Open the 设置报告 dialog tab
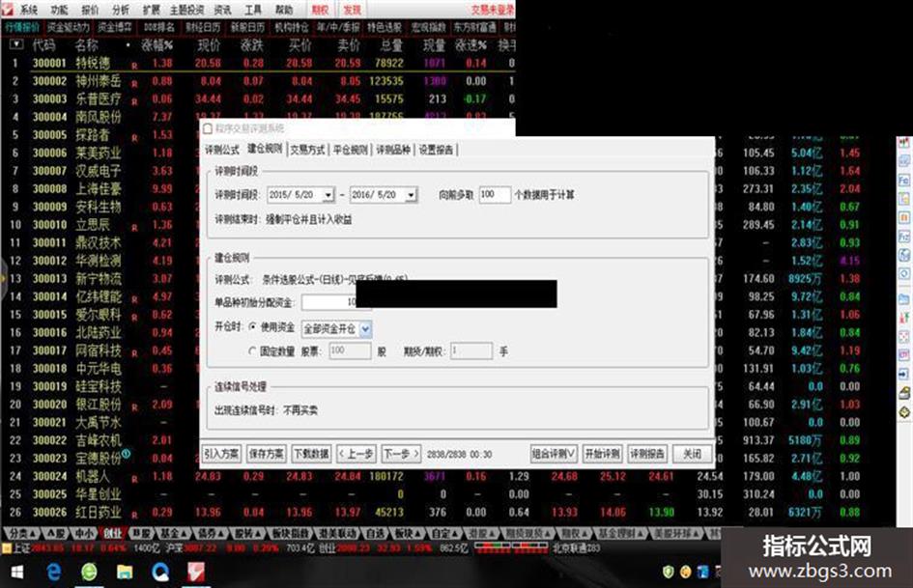The image size is (913, 588). coord(436,150)
